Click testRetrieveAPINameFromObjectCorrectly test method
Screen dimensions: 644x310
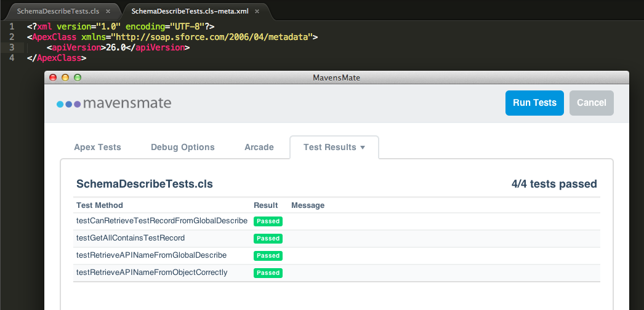coord(152,272)
